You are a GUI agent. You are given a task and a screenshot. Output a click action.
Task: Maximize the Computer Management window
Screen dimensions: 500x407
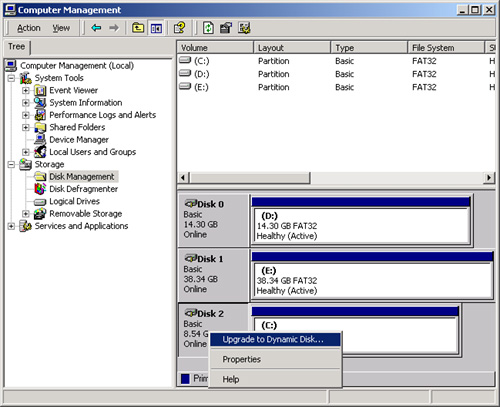pos(475,10)
